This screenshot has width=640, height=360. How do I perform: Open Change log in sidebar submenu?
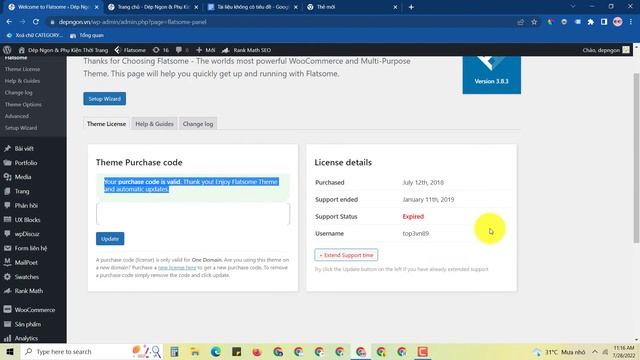click(18, 93)
